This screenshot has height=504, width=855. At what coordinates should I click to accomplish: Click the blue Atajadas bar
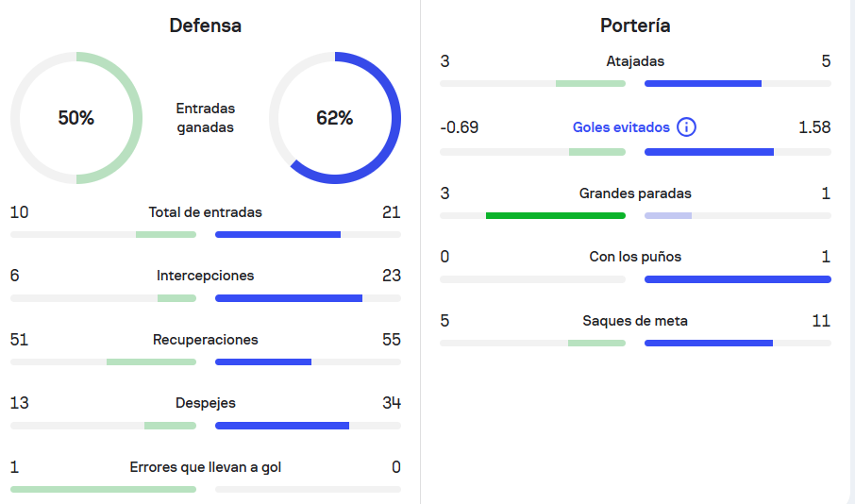[x=703, y=83]
